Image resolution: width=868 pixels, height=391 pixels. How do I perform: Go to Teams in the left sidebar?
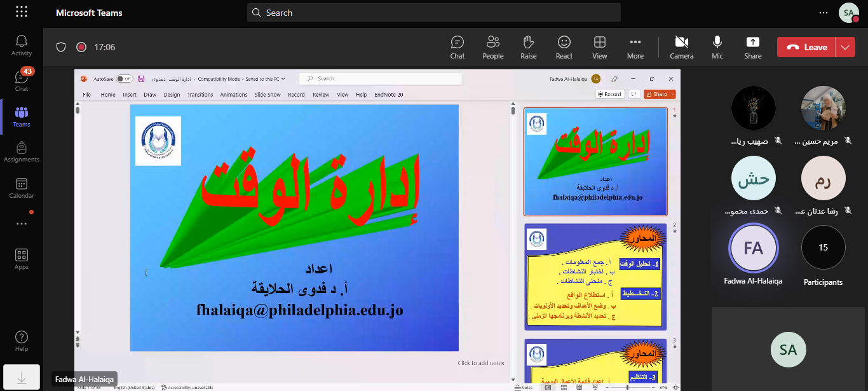(22, 116)
